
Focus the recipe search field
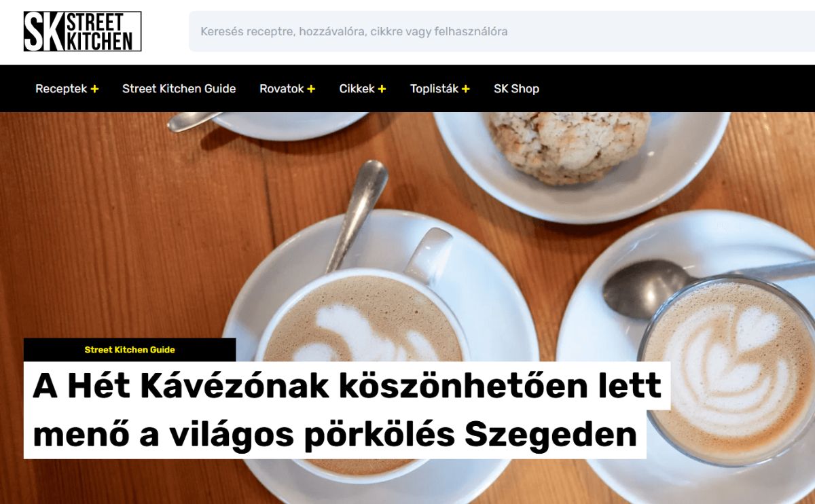[x=501, y=31]
